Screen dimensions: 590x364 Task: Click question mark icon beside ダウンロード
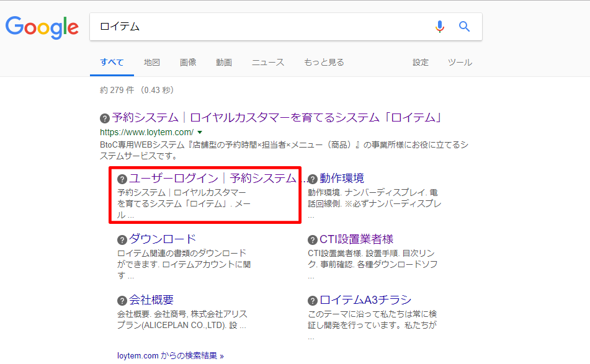click(122, 240)
